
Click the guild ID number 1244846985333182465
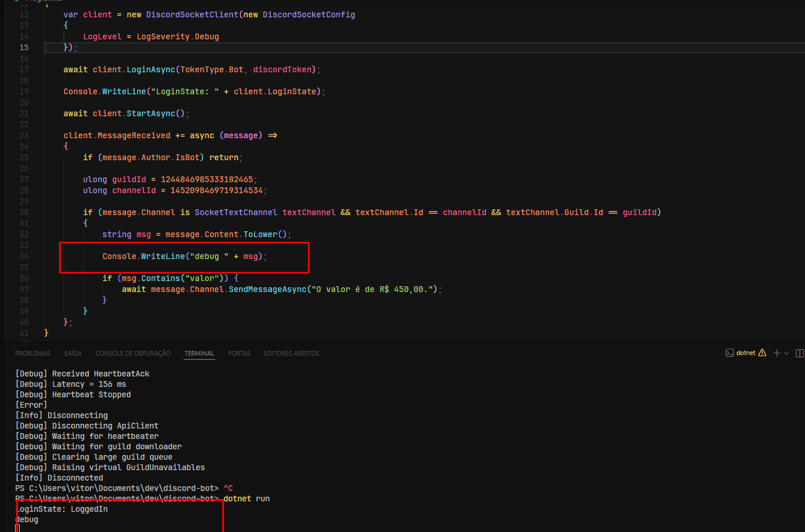tap(207, 179)
